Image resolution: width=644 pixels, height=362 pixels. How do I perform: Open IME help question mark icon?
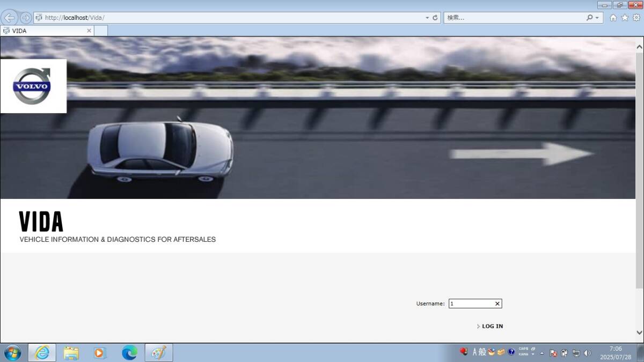[x=511, y=352]
